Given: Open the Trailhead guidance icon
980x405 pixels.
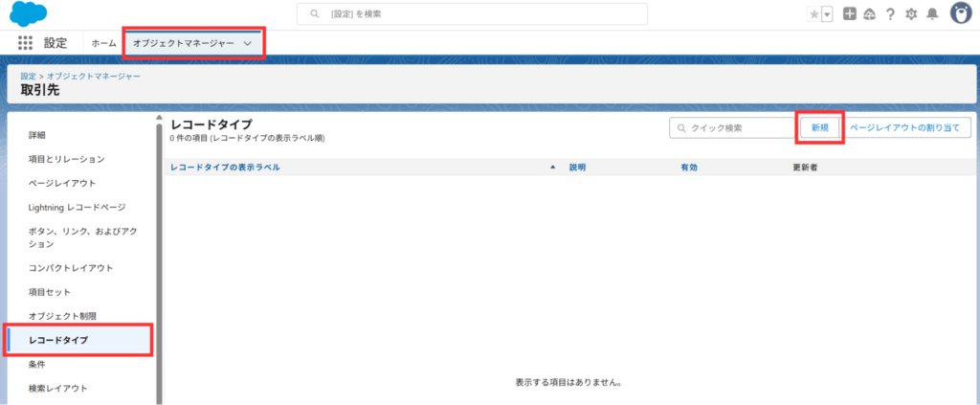Looking at the screenshot, I should (x=869, y=14).
